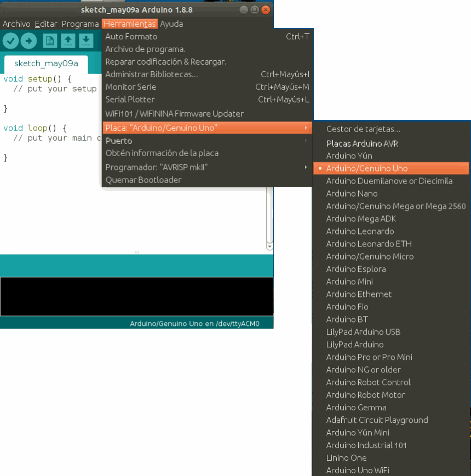Select board Linino One

(391, 458)
